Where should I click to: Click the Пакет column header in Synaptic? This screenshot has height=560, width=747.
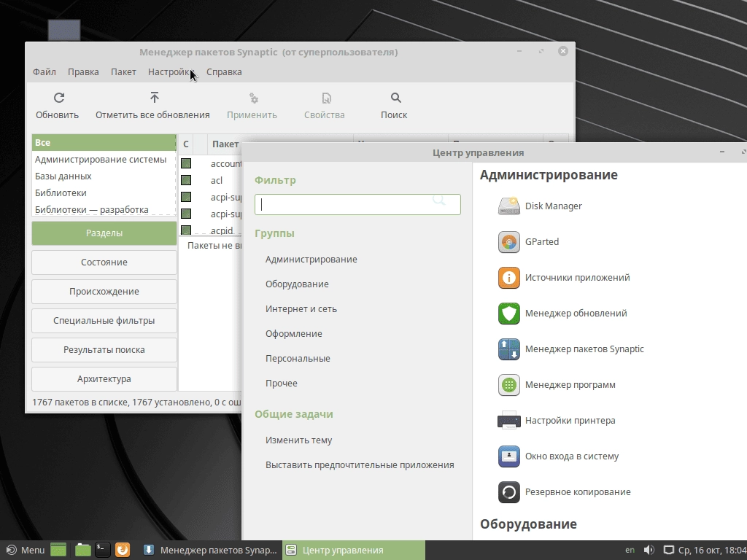(225, 144)
